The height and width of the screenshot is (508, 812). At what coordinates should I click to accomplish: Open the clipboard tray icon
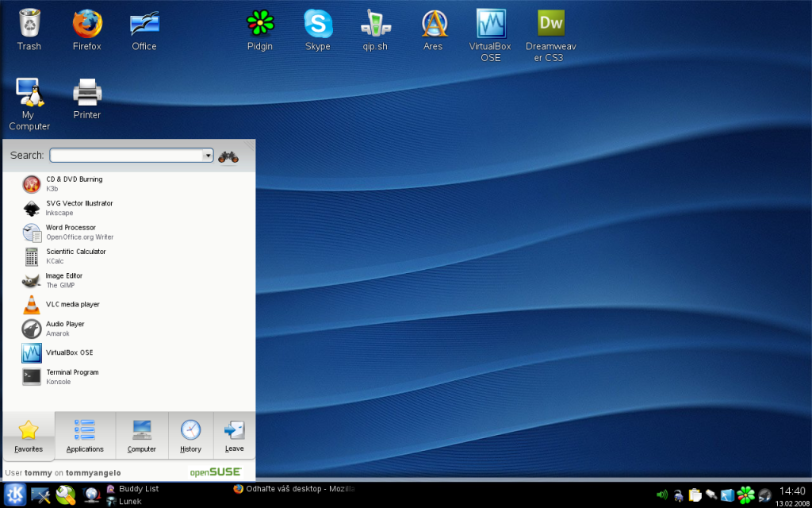pos(695,495)
